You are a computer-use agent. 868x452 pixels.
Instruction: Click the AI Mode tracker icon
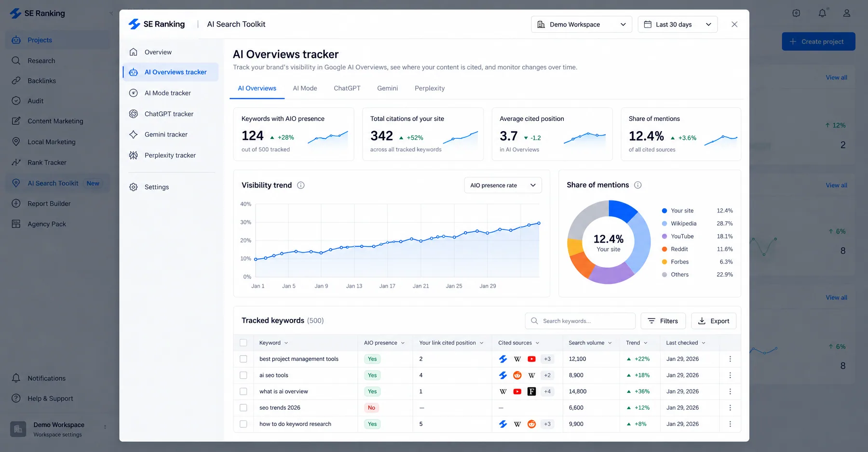coord(134,93)
